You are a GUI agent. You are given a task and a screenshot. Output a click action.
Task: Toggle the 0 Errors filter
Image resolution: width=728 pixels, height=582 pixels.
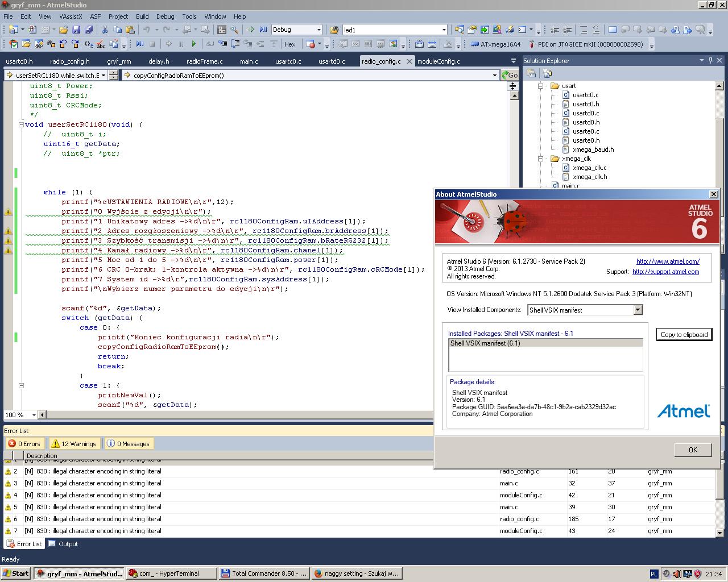(24, 444)
